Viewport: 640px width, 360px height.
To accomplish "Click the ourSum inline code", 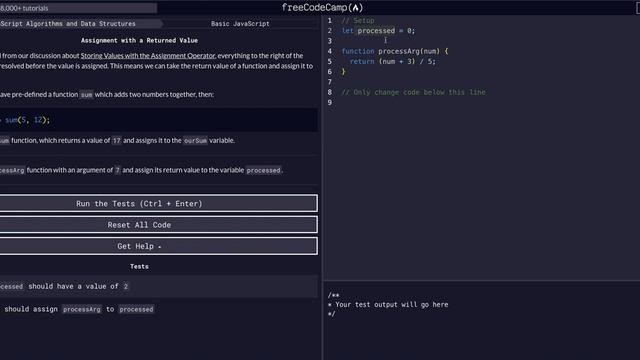I will pos(195,140).
